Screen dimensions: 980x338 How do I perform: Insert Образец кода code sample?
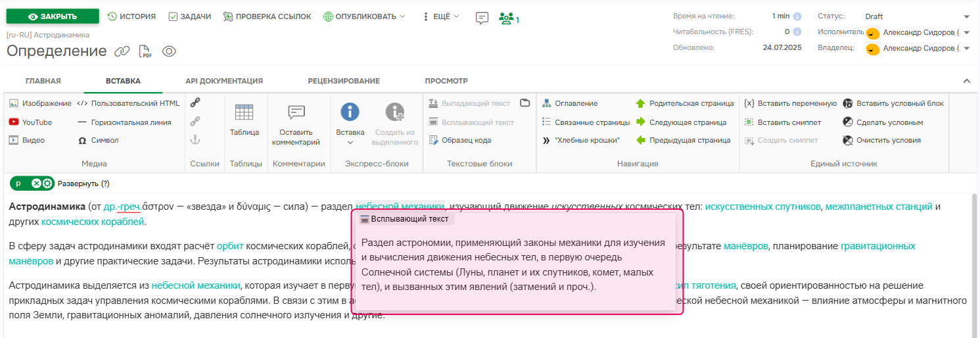click(x=460, y=140)
